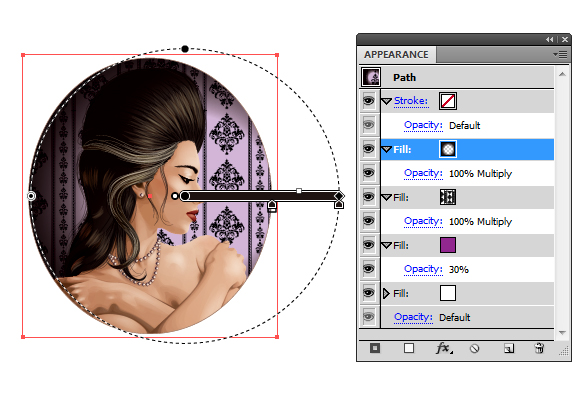Click the bottom-left bounding box handle
Screen dimensions: 579x393
click(23, 337)
